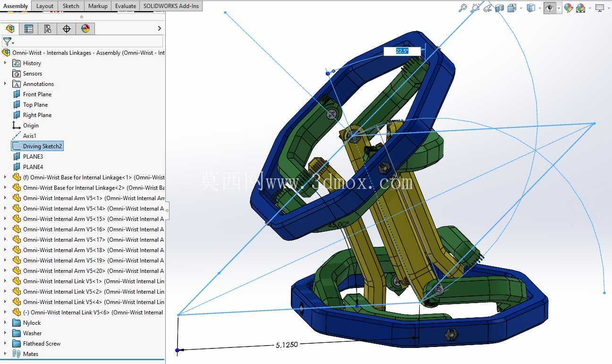Open the FeatureManager Design Tree tab
Viewport: 612px width, 364px height.
[10, 29]
